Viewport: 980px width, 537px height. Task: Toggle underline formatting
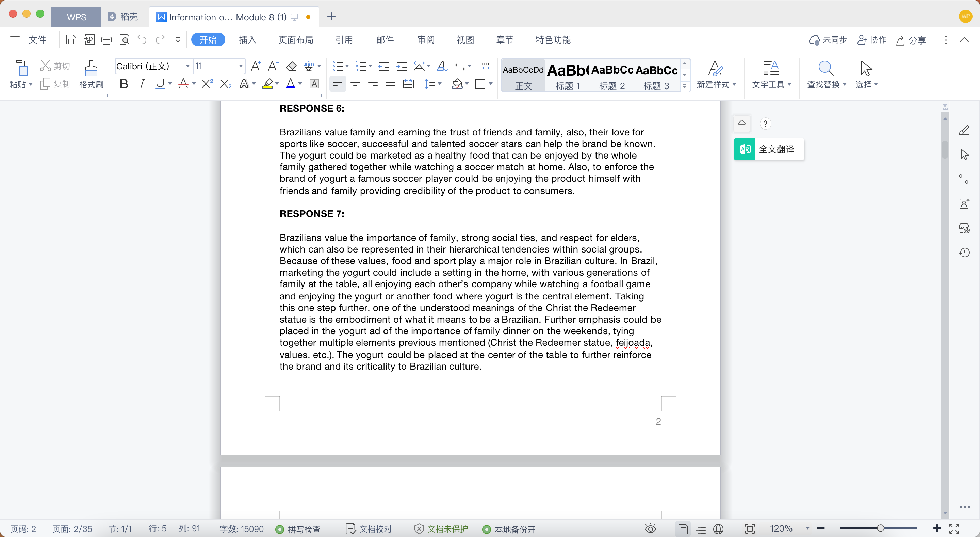click(x=160, y=83)
